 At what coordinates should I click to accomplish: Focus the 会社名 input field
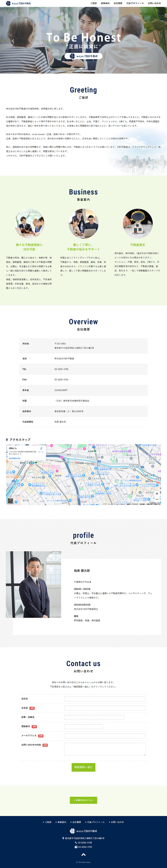coord(105,699)
